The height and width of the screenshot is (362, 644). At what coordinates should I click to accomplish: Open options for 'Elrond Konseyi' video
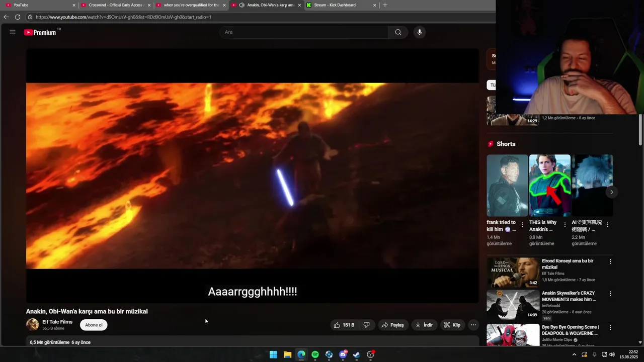point(610,261)
